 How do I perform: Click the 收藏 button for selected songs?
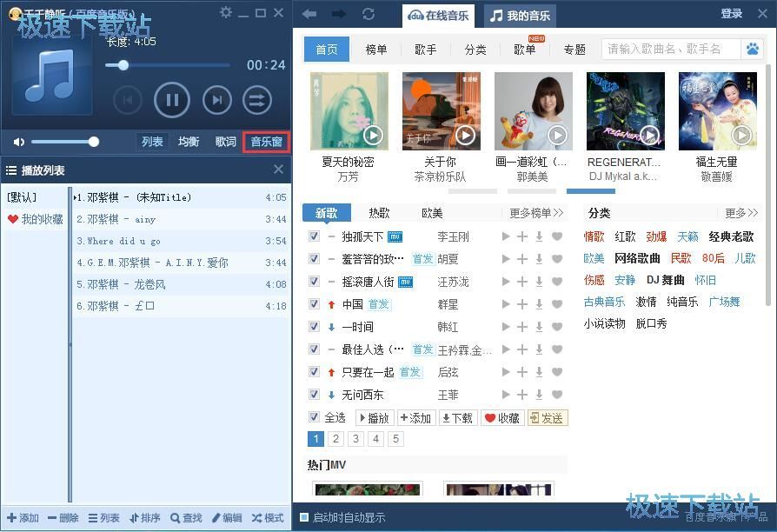502,418
